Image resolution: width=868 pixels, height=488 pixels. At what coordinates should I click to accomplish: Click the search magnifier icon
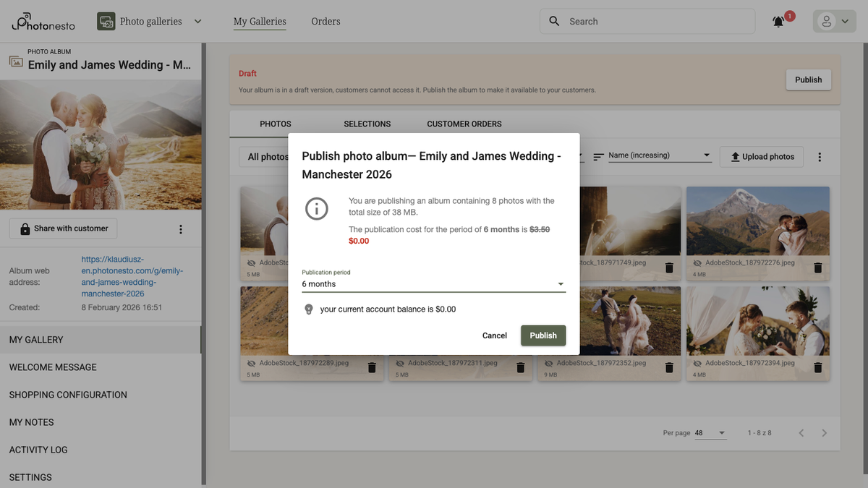pos(554,21)
